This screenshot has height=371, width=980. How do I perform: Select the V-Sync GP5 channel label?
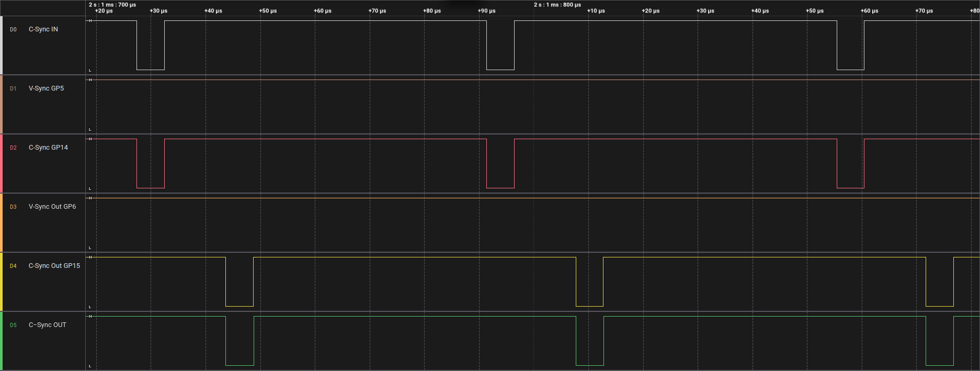click(46, 88)
